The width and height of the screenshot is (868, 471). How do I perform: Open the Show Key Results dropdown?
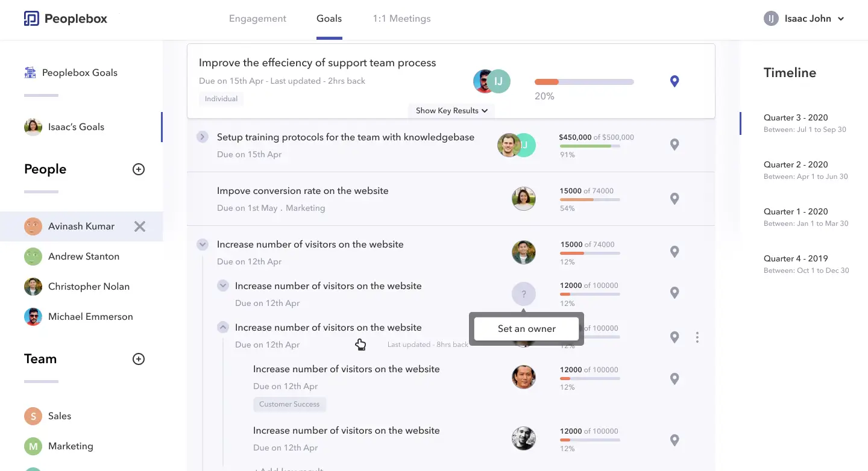coord(451,111)
